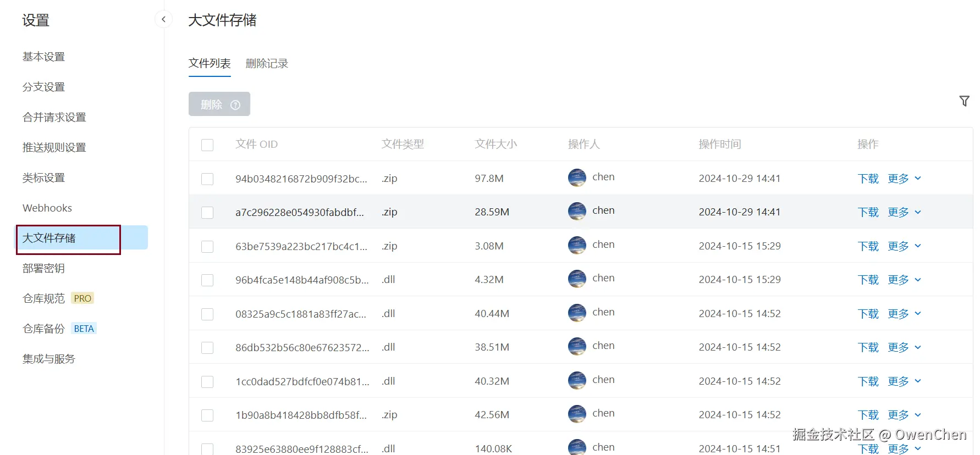Open 仓库规范 PRO in the sidebar

58,298
